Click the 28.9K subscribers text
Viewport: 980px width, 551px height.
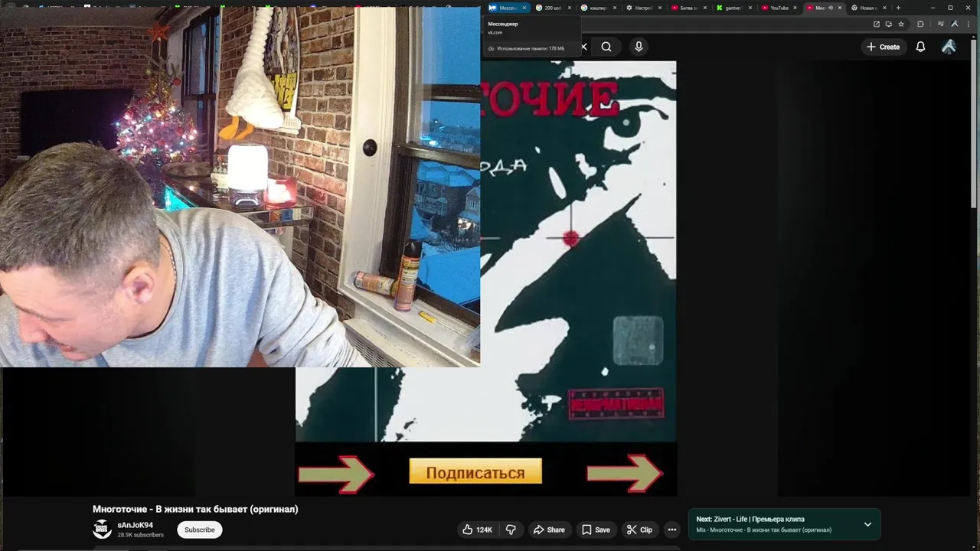pyautogui.click(x=140, y=535)
